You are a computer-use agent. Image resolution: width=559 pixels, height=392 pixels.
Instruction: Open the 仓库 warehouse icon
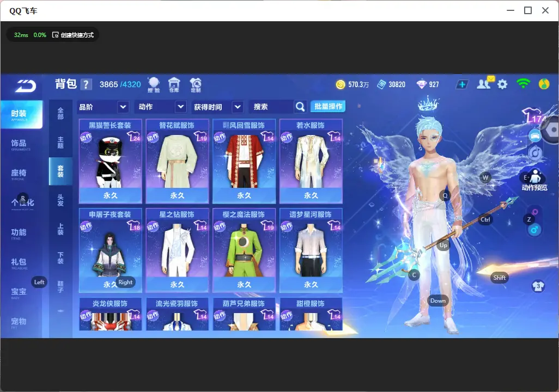[174, 85]
